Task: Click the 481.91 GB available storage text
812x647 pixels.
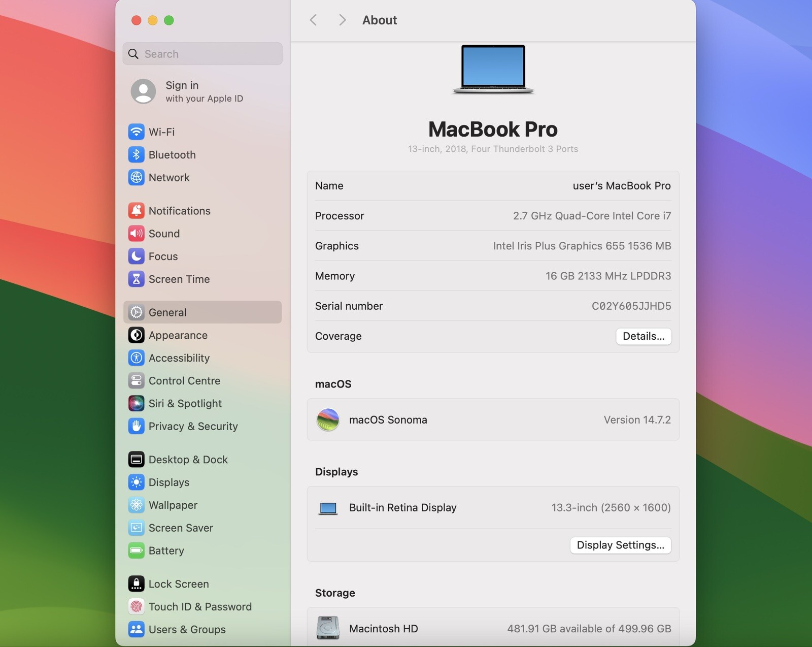Action: pyautogui.click(x=589, y=629)
